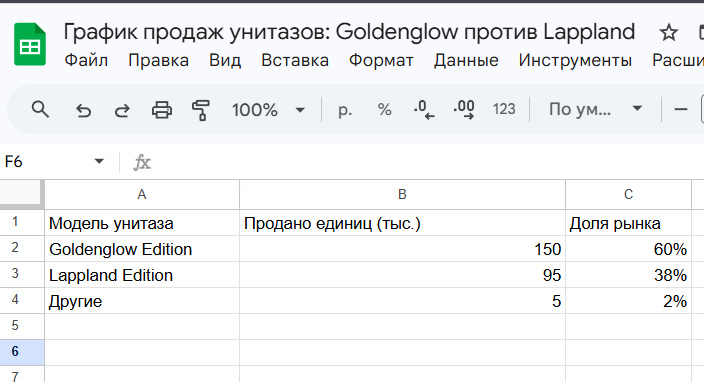Apply ruble currency format
This screenshot has height=382, width=704.
[x=345, y=110]
